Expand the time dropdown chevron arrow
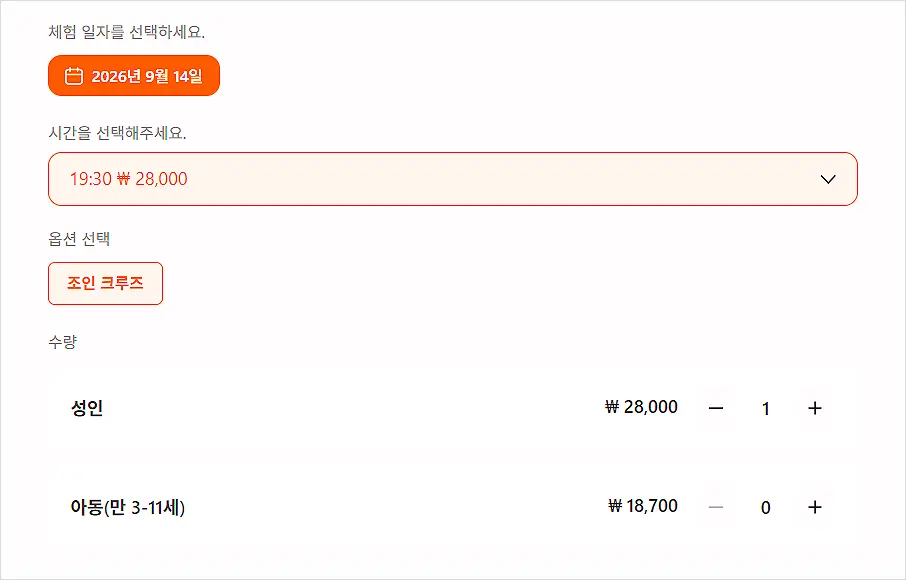 (x=828, y=179)
